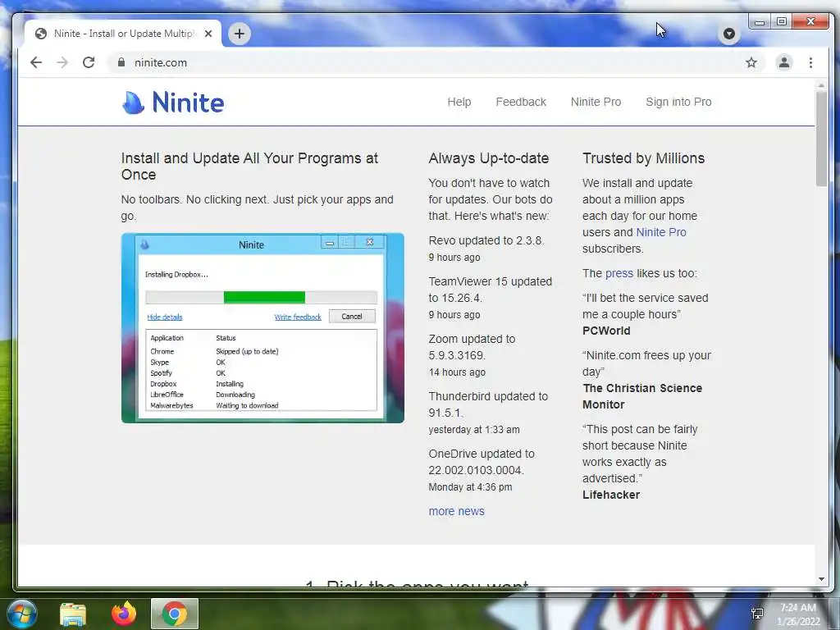The width and height of the screenshot is (840, 630).
Task: Click 'Revo updated to 2.3.8.' text
Action: pyautogui.click(x=486, y=240)
